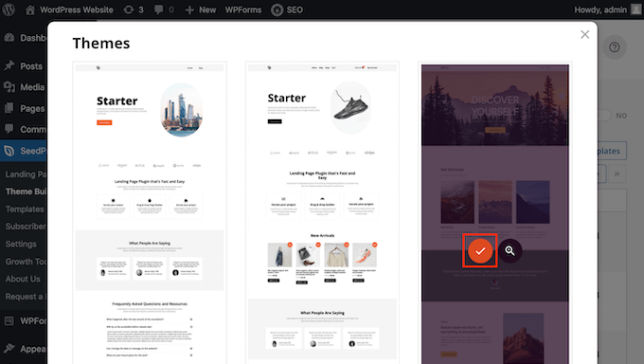Click the double-chevron next page button

617,174
